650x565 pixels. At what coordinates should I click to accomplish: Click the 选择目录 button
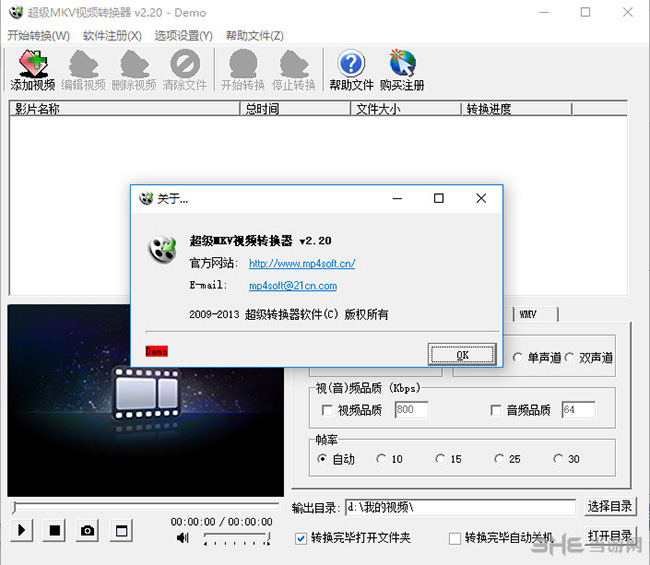[x=610, y=506]
